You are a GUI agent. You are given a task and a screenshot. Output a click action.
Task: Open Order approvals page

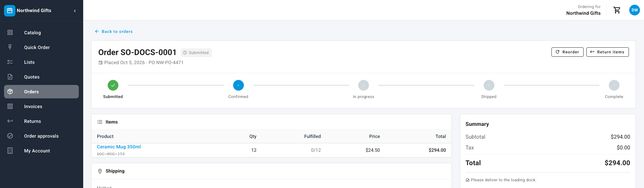click(x=41, y=136)
